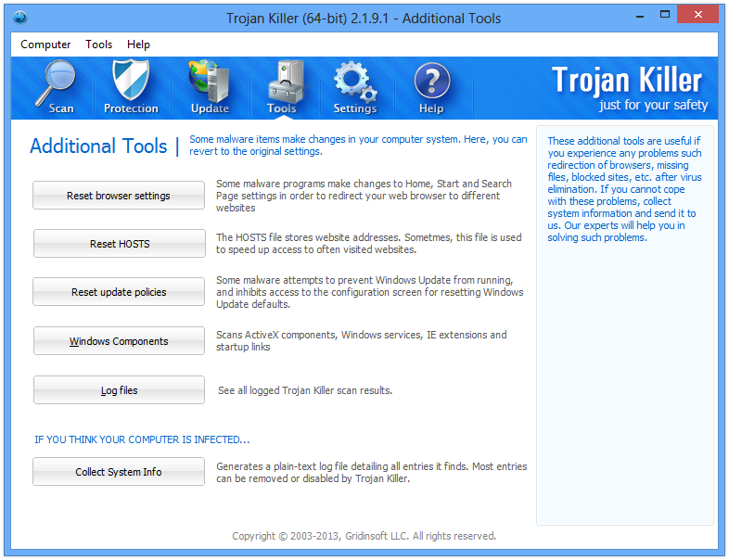This screenshot has width=729, height=560.
Task: Open the Help menu in menu bar
Action: (x=138, y=45)
